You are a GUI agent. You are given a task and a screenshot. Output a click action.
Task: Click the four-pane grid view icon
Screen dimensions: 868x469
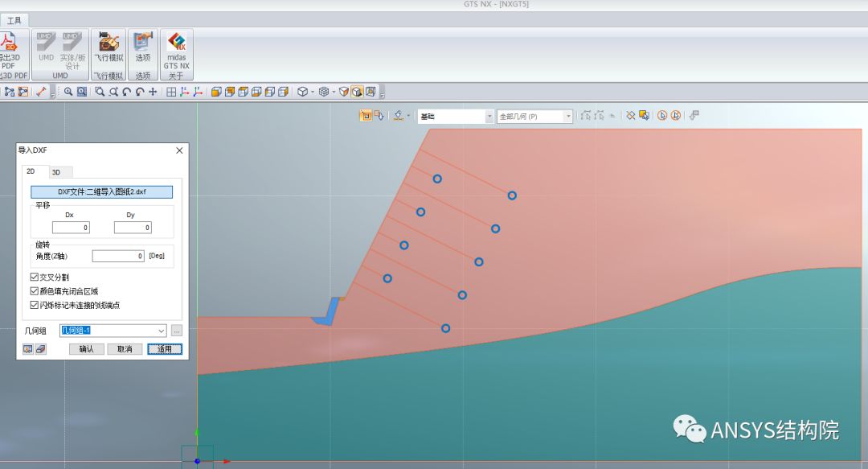click(x=171, y=92)
